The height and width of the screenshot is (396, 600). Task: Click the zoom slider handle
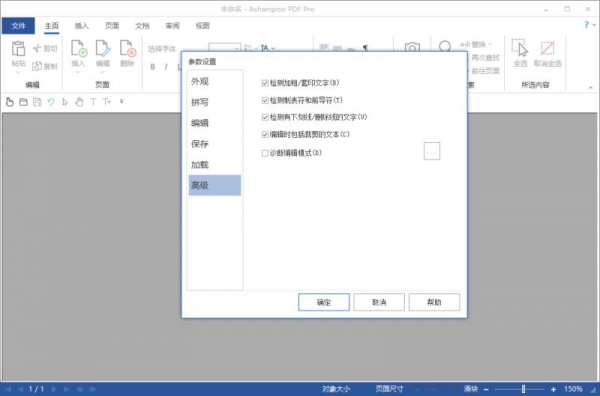(523, 389)
